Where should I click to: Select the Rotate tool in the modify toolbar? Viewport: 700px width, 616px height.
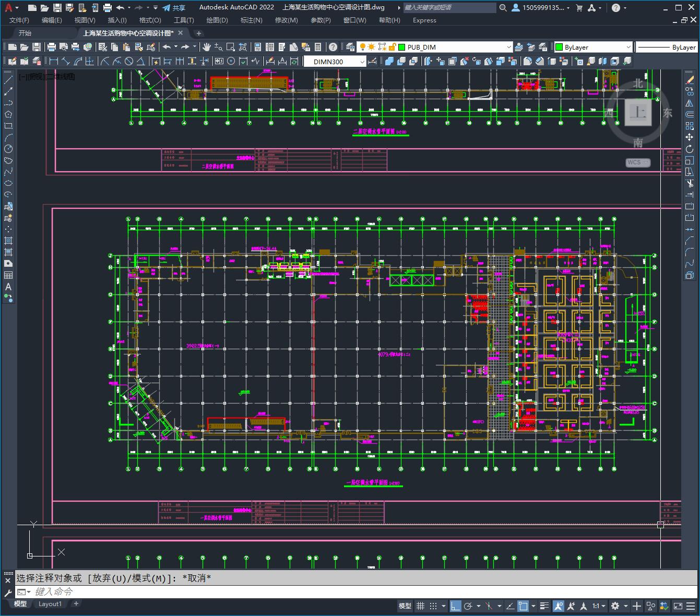pyautogui.click(x=690, y=149)
